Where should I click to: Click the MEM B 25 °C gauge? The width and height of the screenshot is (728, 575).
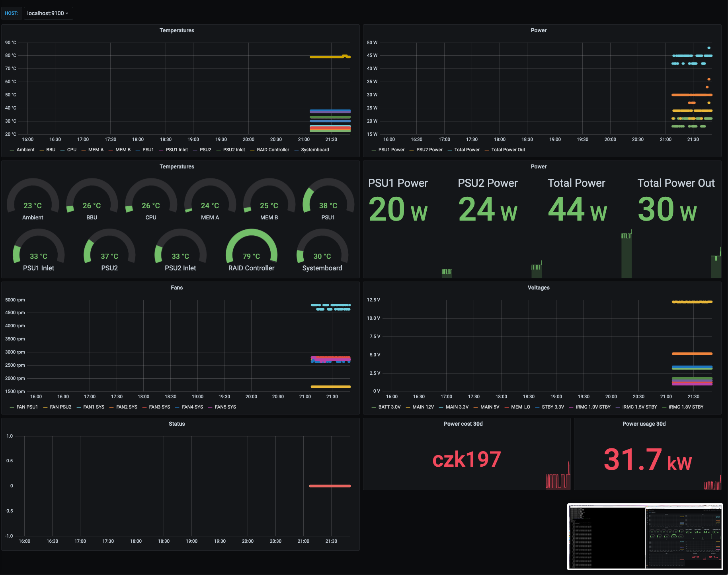(269, 199)
